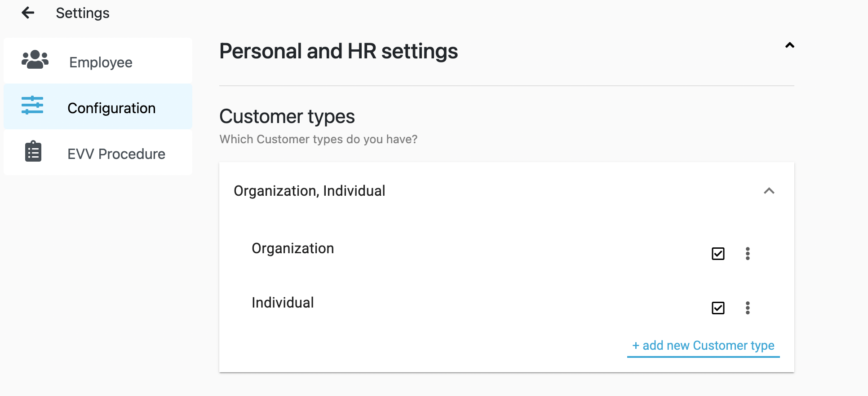The width and height of the screenshot is (868, 396).
Task: Toggle the Individual customer type checkbox
Action: [718, 308]
